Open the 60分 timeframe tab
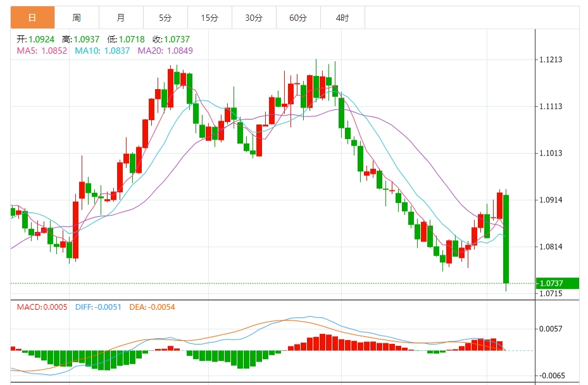 pos(298,18)
